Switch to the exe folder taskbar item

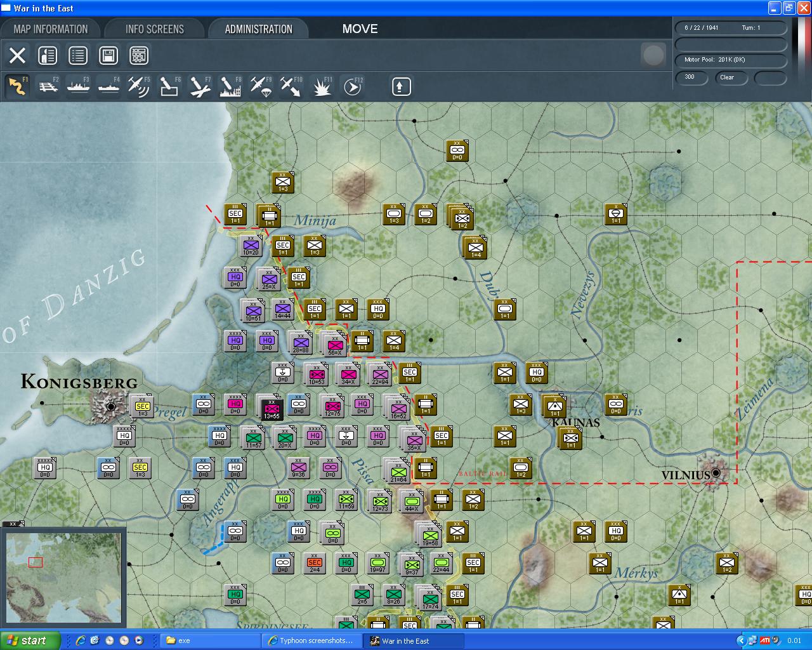click(210, 640)
